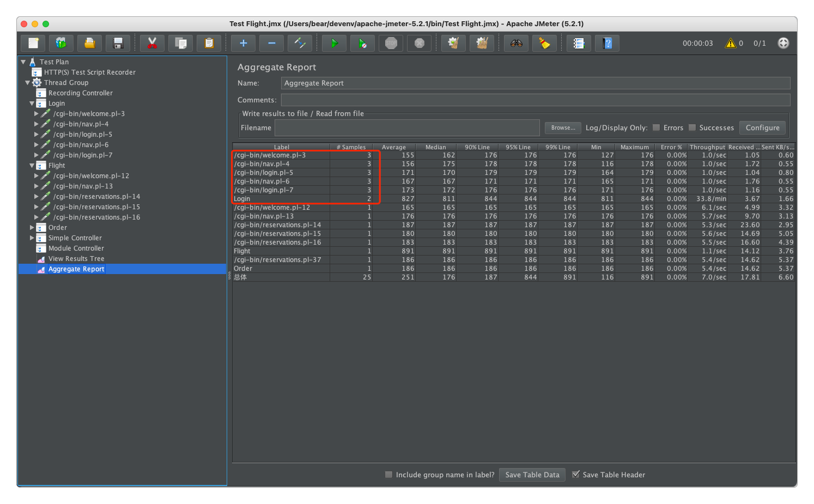This screenshot has width=814, height=504.
Task: Clear all results with double broom
Action: point(482,43)
